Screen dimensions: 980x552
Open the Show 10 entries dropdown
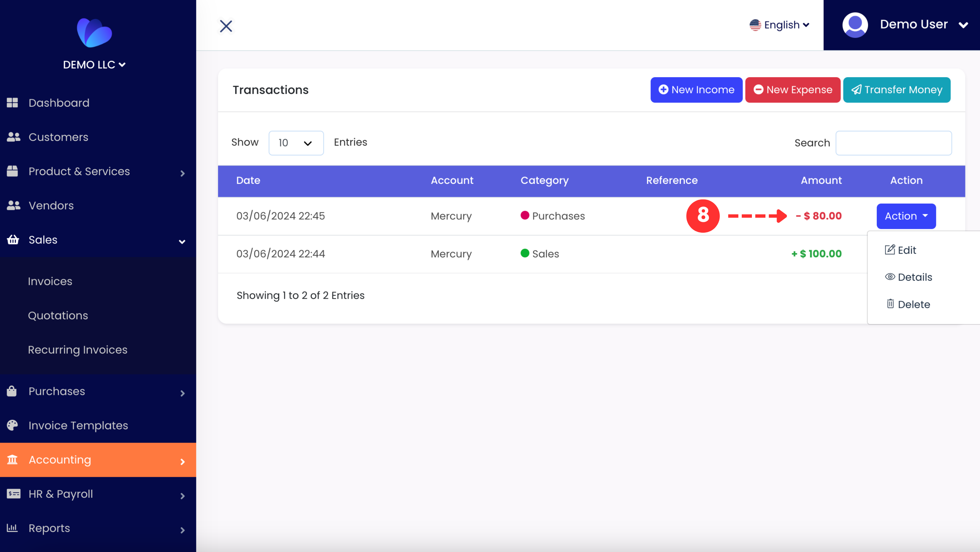(x=296, y=143)
